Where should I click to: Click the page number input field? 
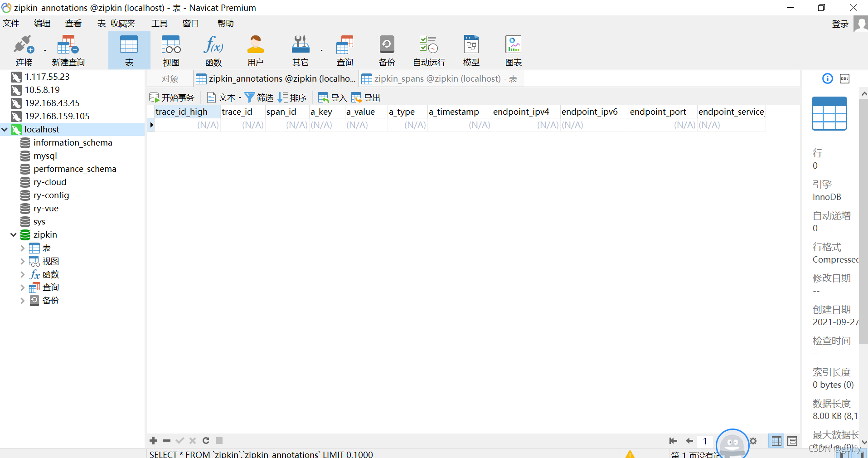click(705, 441)
